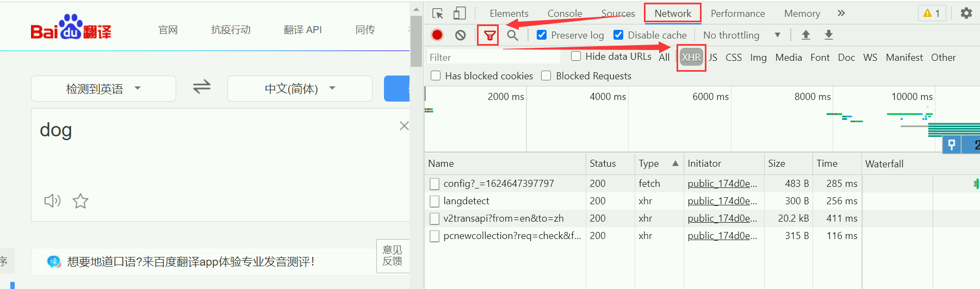Select the Manifest filter type

pyautogui.click(x=904, y=58)
